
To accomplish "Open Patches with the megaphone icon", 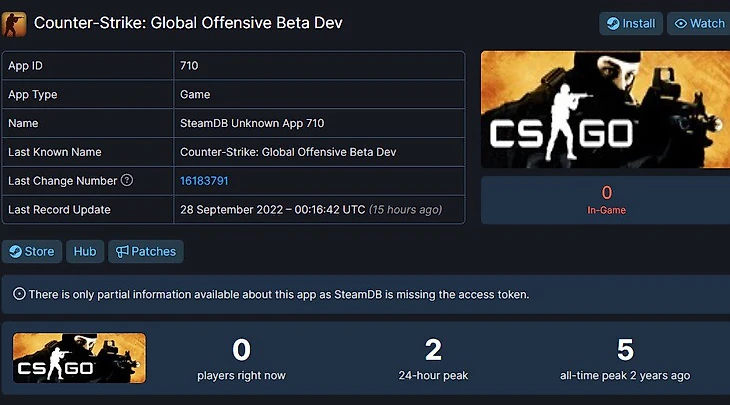I will point(146,251).
